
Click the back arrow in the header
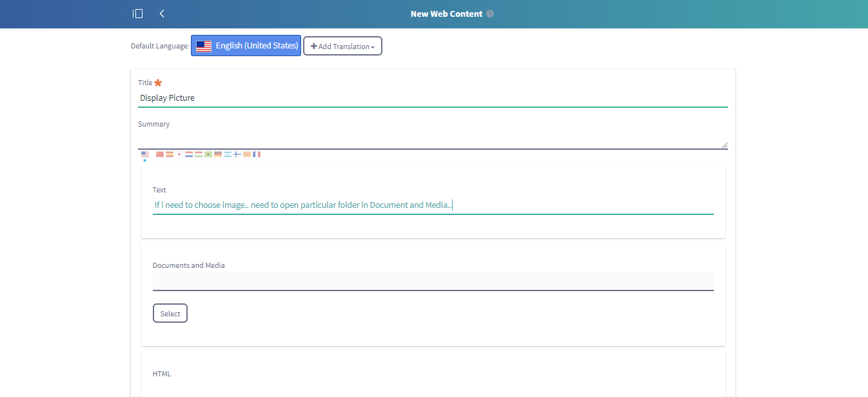tap(162, 14)
